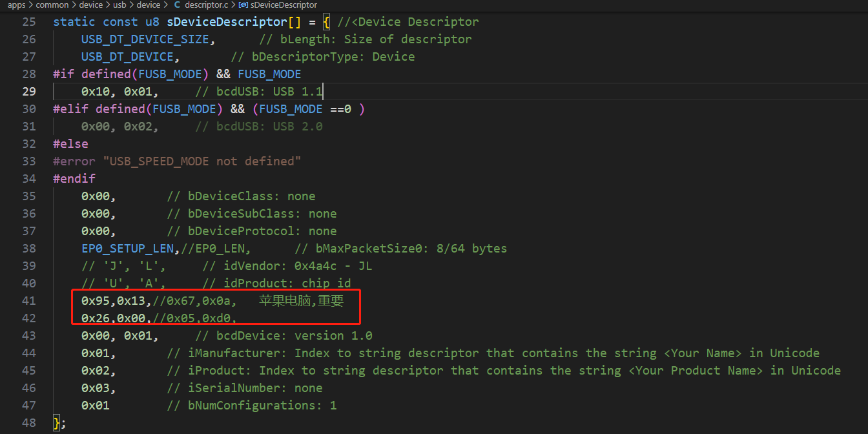Select the sDeviceDescriptor breadcrumb symbol
The image size is (868, 434).
(283, 5)
